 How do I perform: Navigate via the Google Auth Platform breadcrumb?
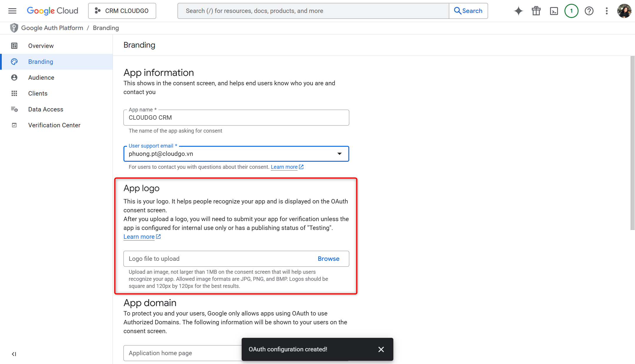52,28
